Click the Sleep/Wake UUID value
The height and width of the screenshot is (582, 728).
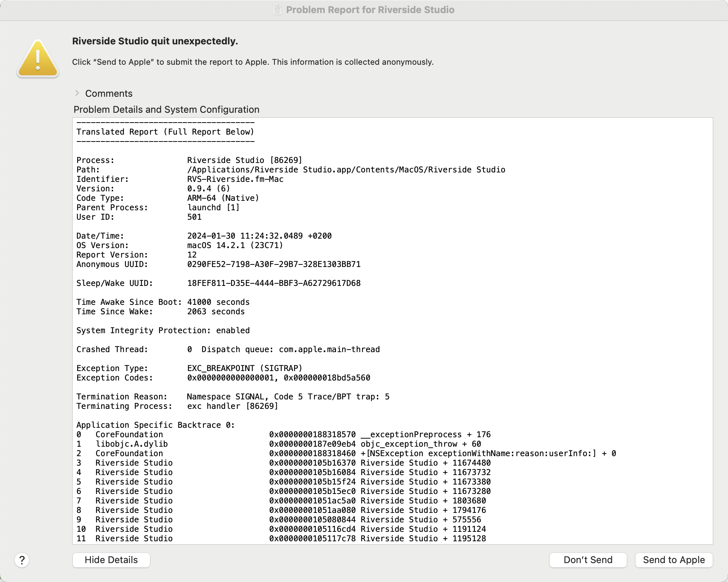pos(274,283)
